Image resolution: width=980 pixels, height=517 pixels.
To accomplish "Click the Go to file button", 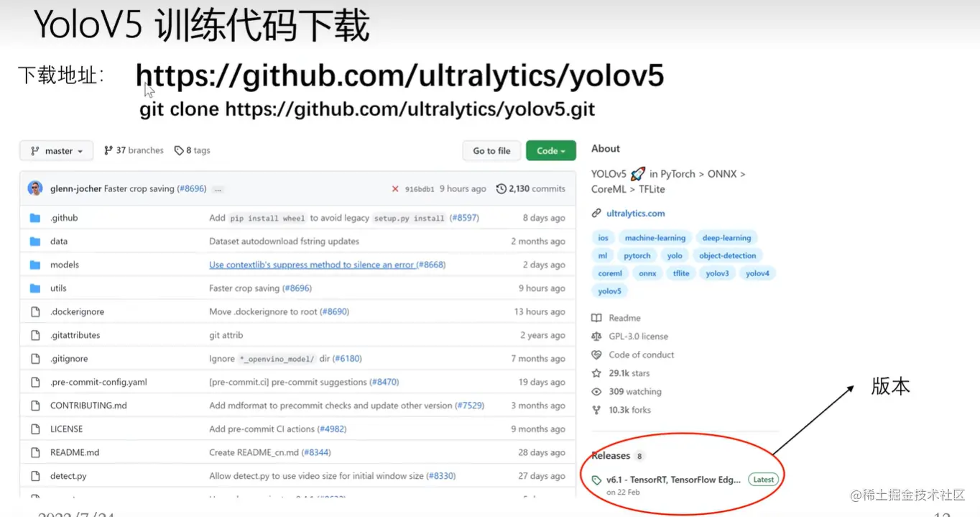I will 491,151.
